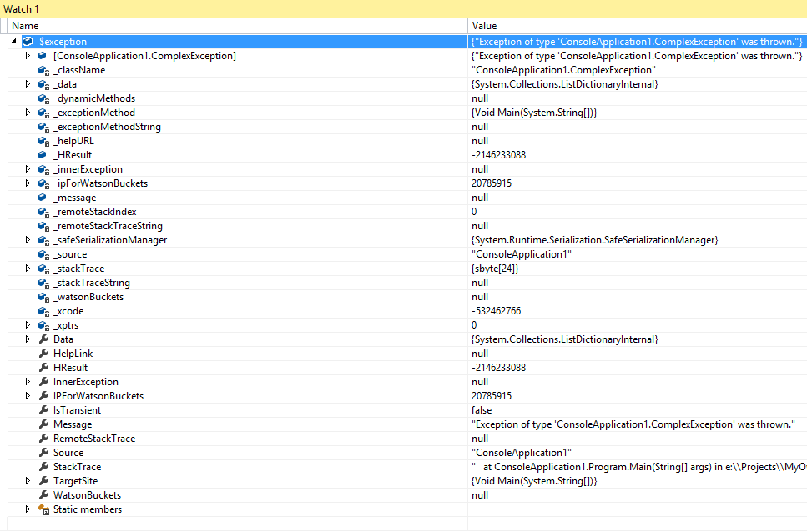Click the TargetSite property wrench icon

tap(44, 481)
